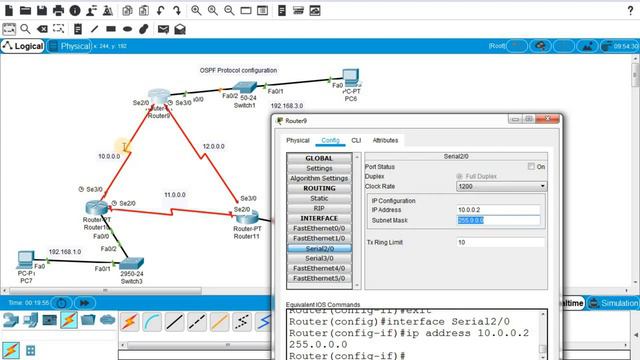Switch to the Logical workspace view
The height and width of the screenshot is (360, 640).
pyautogui.click(x=23, y=46)
